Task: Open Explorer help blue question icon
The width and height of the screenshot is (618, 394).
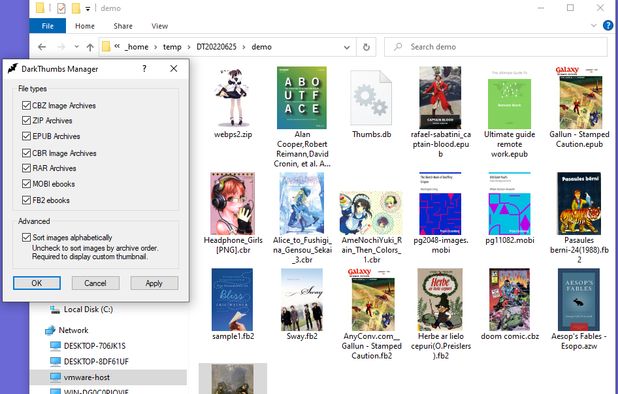Action: 608,26
